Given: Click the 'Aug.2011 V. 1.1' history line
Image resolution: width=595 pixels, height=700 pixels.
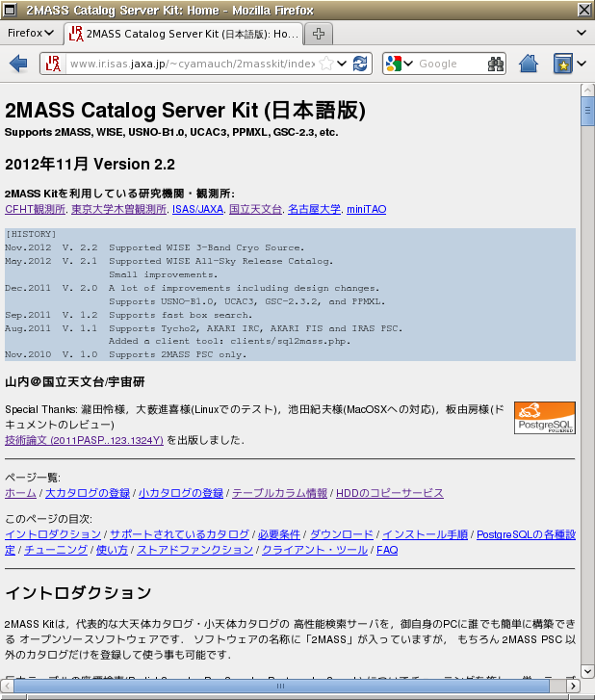Looking at the screenshot, I should point(203,328).
